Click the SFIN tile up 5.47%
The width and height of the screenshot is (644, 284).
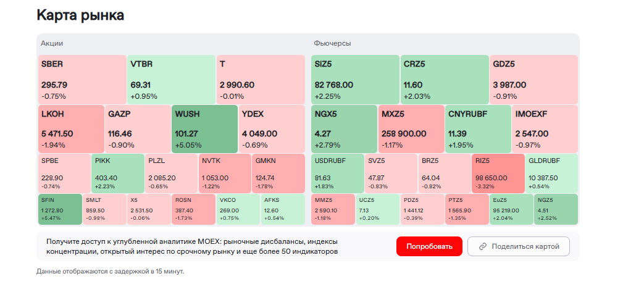coord(60,209)
